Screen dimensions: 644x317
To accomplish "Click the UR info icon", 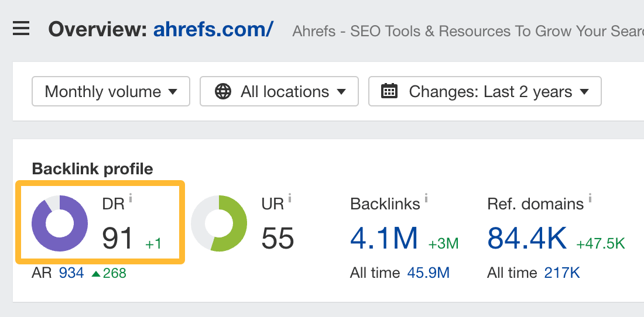I will tap(290, 199).
